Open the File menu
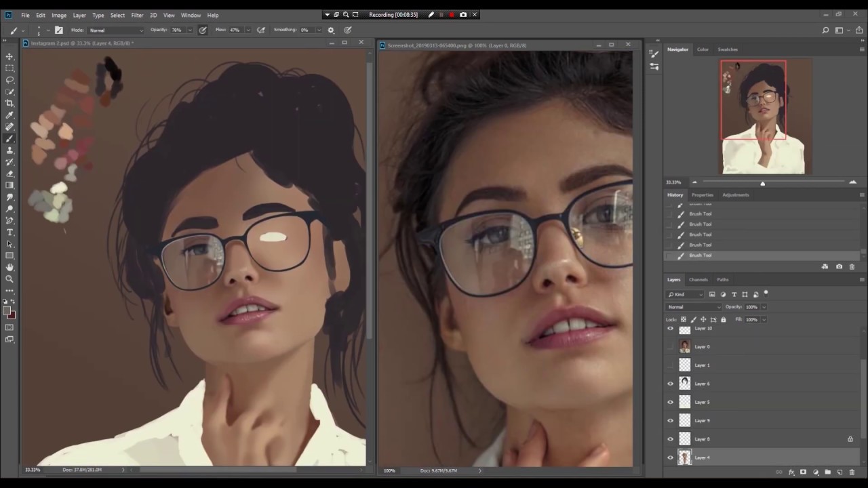Viewport: 868px width, 488px height. pos(25,15)
